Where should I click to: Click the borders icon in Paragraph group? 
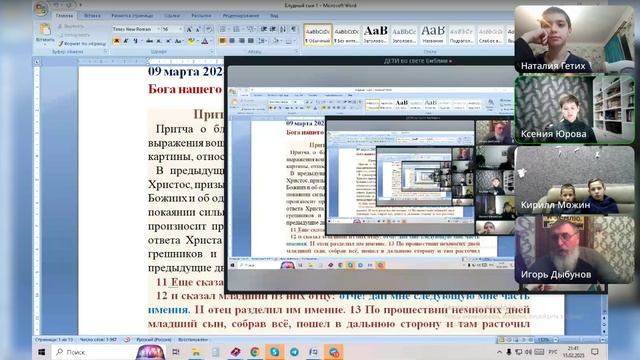(289, 41)
